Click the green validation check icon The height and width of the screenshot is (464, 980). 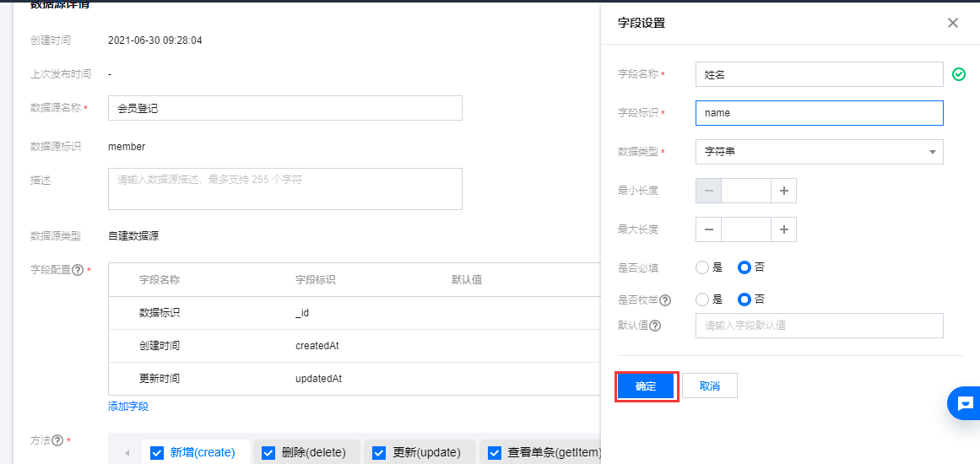[959, 74]
